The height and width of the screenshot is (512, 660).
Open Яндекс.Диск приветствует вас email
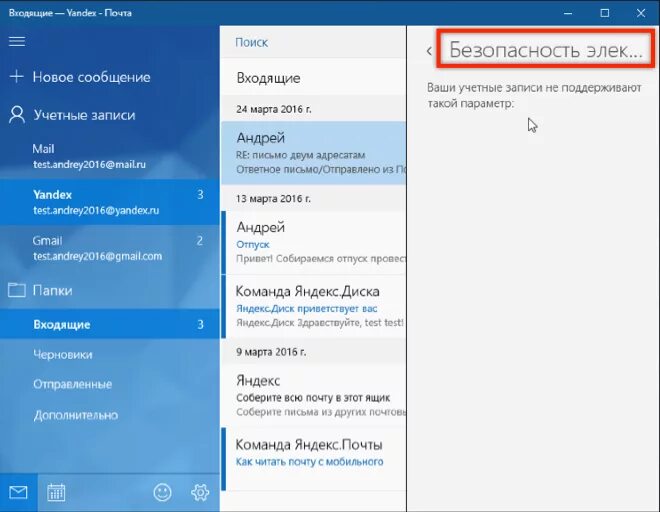click(314, 307)
